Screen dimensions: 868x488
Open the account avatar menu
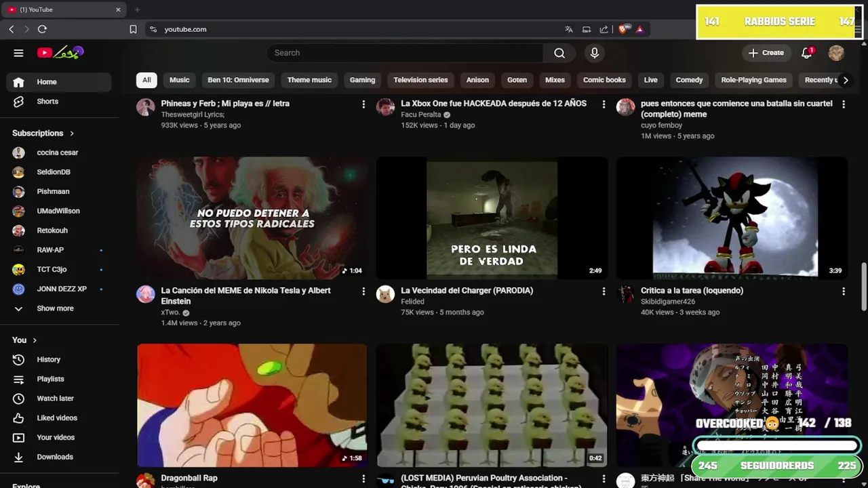836,53
